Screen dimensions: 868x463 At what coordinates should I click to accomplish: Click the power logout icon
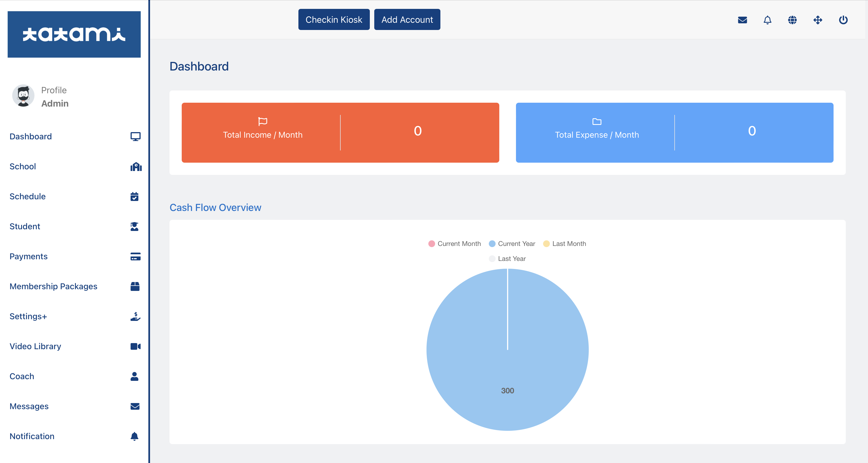(x=843, y=20)
